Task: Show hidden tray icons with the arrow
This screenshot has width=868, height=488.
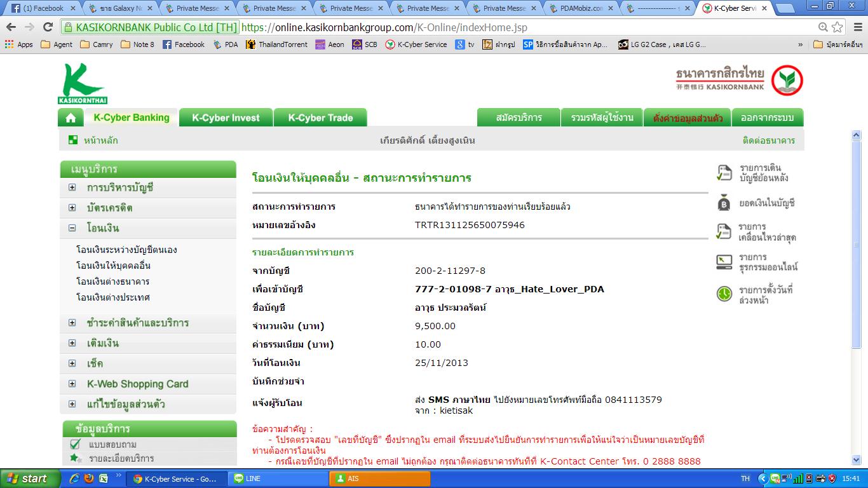Action: click(763, 478)
